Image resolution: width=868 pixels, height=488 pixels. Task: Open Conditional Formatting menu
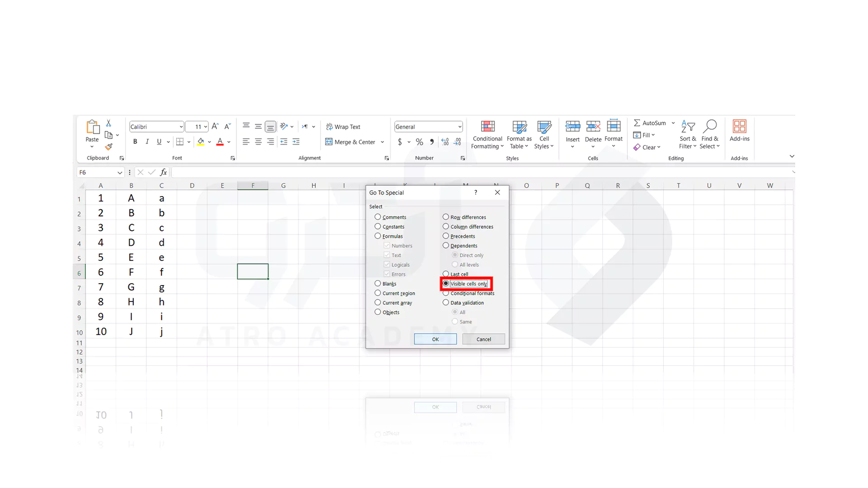click(x=487, y=135)
